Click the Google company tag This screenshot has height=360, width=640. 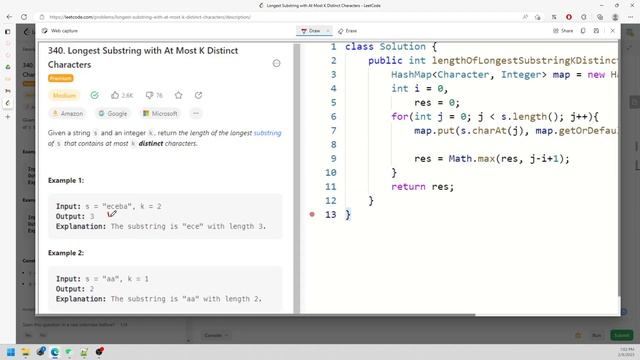pos(113,113)
